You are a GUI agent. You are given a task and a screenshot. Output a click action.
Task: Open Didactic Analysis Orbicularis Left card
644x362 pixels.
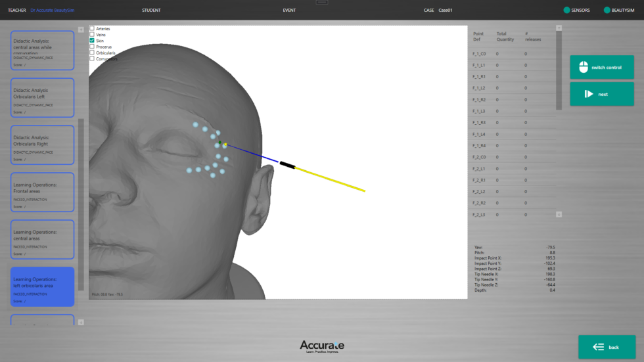pyautogui.click(x=43, y=98)
